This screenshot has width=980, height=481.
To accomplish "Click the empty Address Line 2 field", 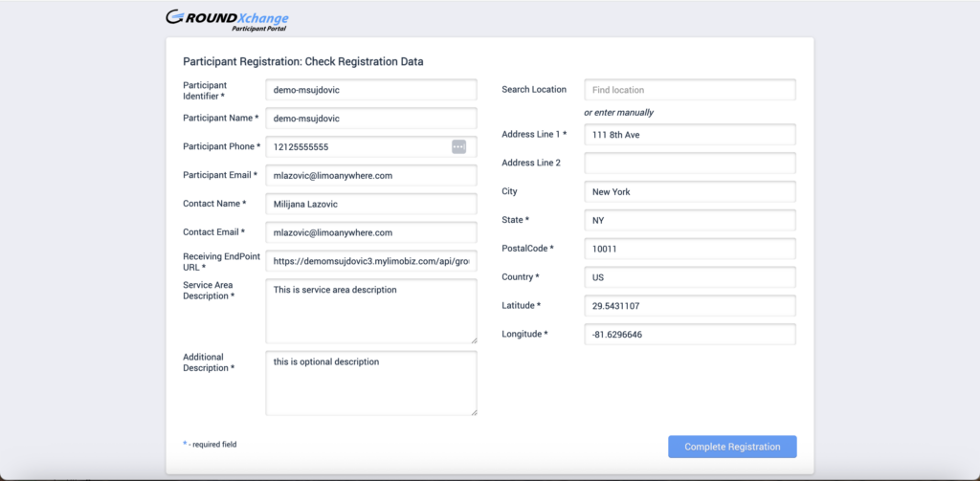I will (x=689, y=164).
